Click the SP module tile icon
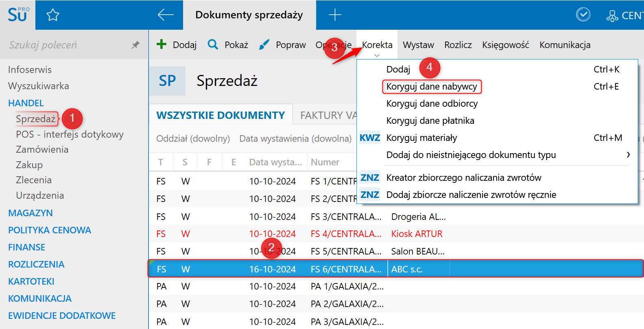 point(167,81)
